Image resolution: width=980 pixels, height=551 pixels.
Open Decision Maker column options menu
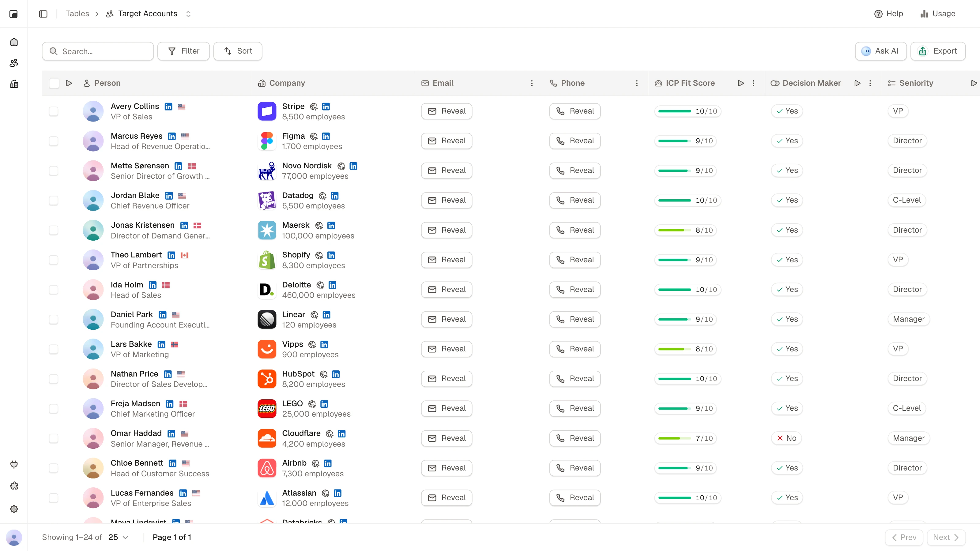click(870, 83)
